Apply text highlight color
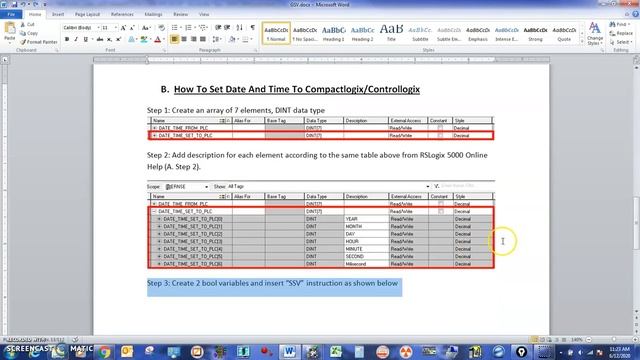Image resolution: width=640 pixels, height=360 pixels. pyautogui.click(x=143, y=39)
